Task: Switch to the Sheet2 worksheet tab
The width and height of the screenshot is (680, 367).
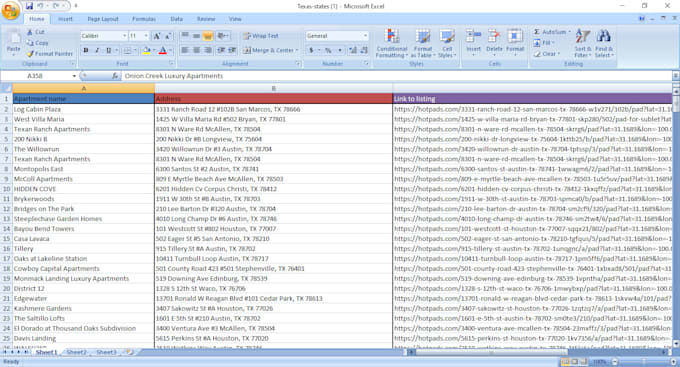Action: tap(76, 352)
